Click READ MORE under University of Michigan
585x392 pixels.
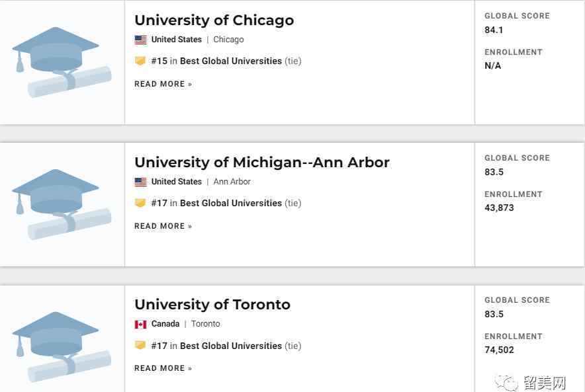(163, 226)
